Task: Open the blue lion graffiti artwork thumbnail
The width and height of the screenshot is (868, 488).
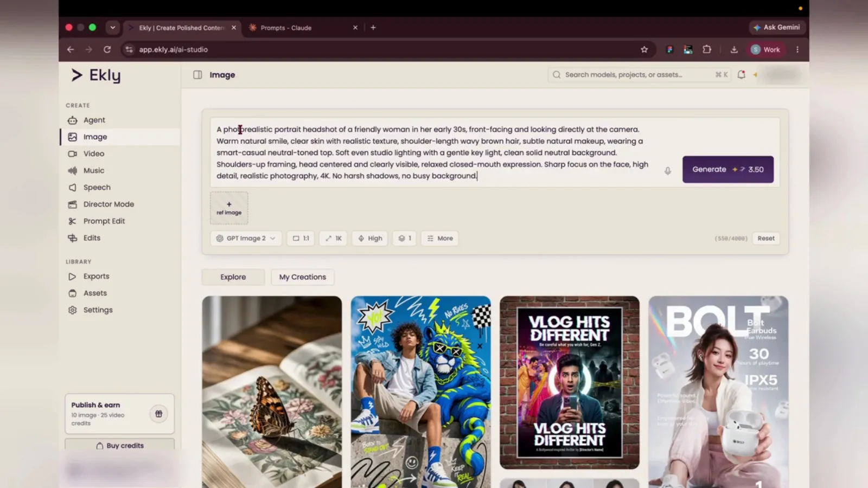Action: tap(420, 391)
